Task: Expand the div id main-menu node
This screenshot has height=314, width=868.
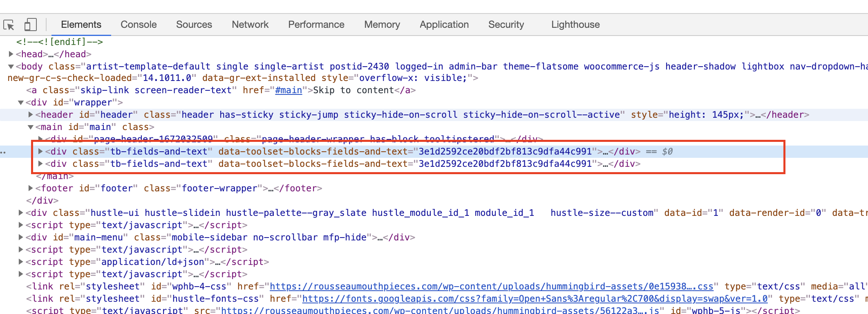Action: pos(20,237)
